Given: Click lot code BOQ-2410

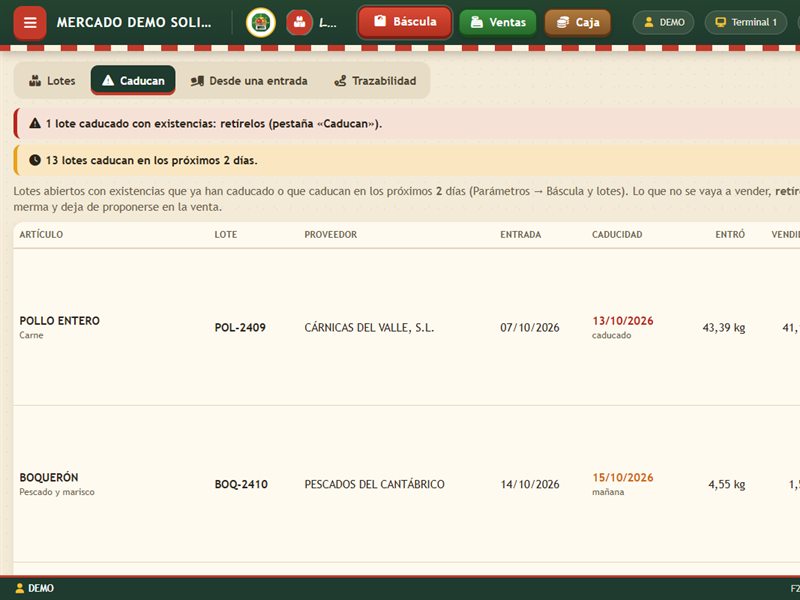Looking at the screenshot, I should (241, 484).
